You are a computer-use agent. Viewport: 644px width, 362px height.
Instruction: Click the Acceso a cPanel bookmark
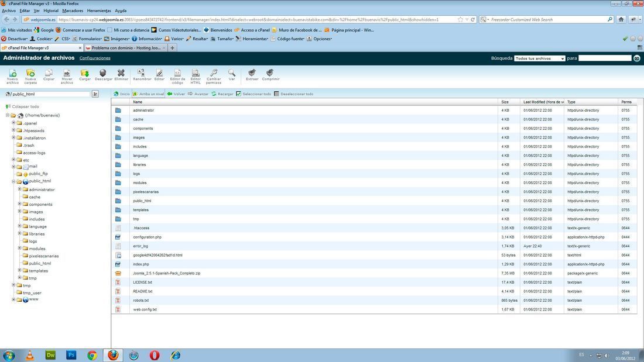click(252, 30)
